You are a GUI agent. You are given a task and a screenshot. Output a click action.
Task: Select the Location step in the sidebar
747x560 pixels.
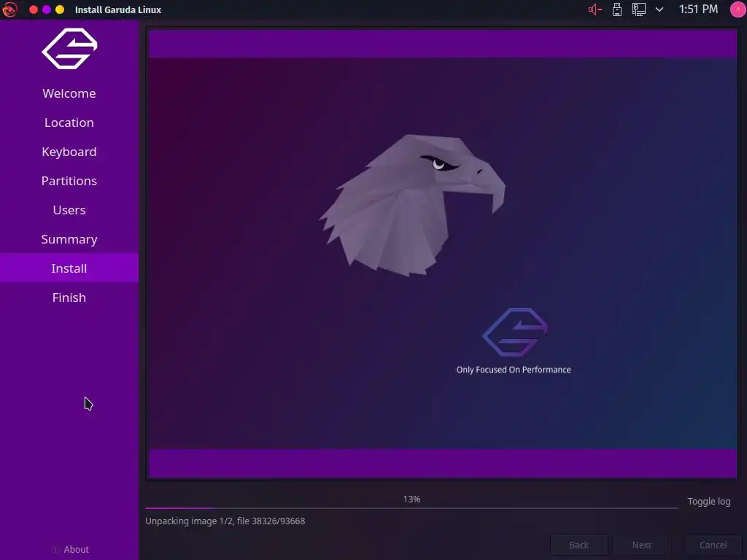69,122
